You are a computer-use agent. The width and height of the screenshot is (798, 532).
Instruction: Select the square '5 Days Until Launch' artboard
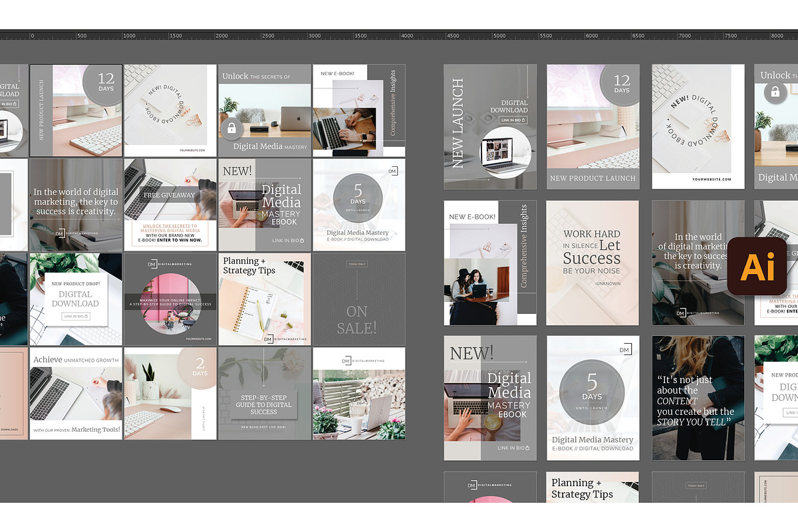click(359, 205)
